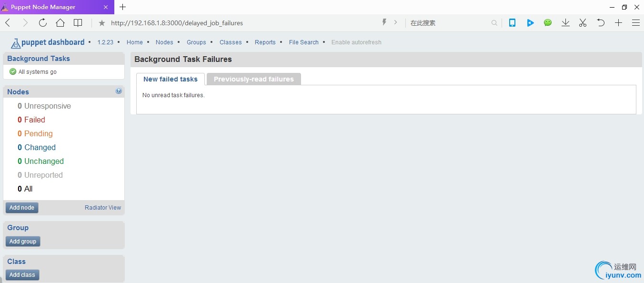Expand the chevron next to lightning icon

point(395,22)
